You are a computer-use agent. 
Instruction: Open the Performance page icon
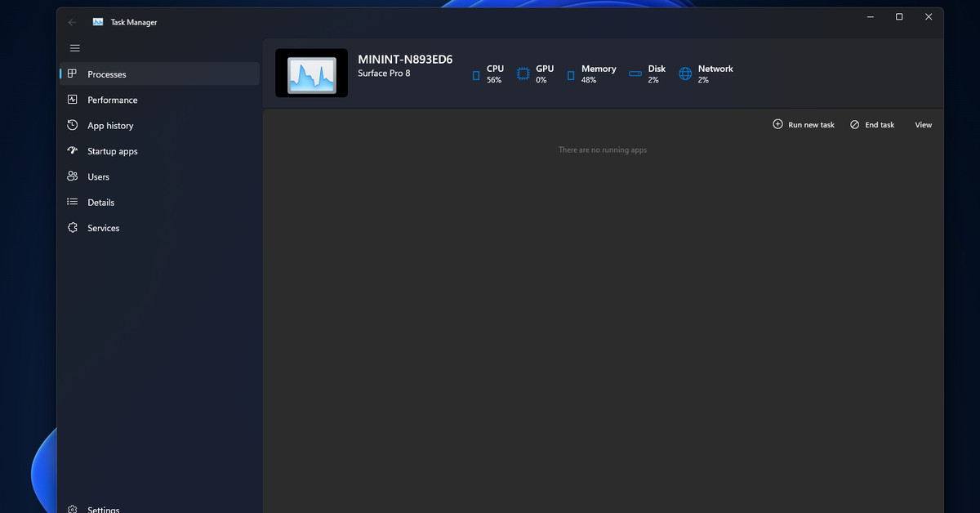73,100
